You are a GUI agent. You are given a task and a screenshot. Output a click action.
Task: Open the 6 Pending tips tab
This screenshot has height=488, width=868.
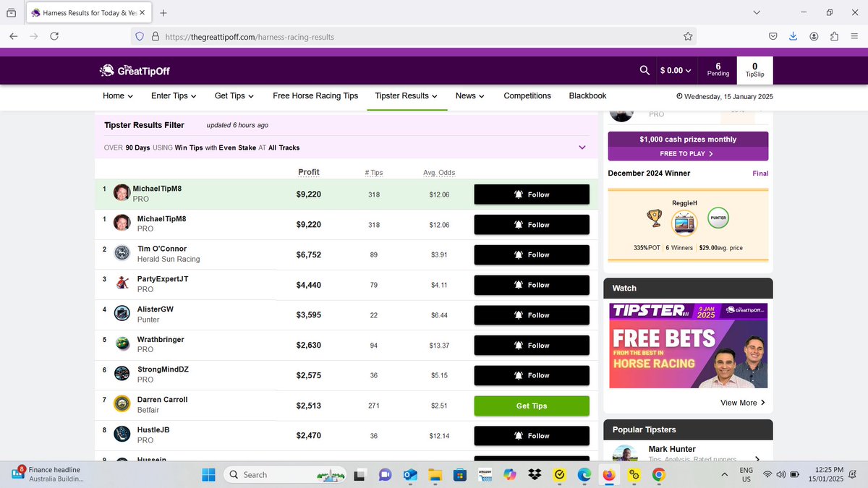coord(718,70)
